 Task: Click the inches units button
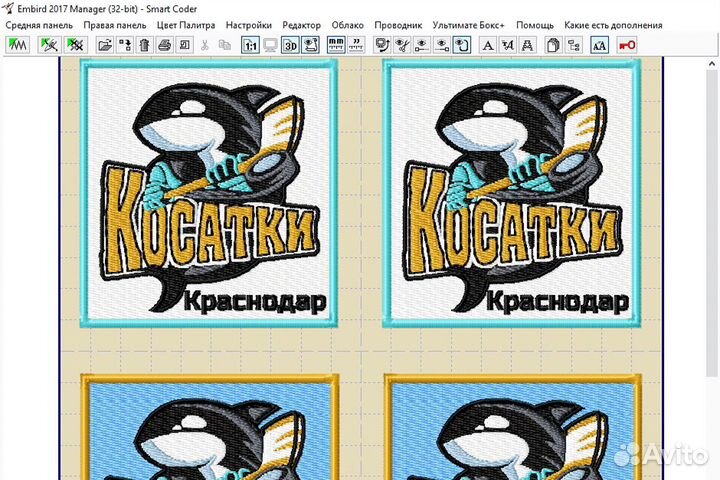[x=355, y=45]
